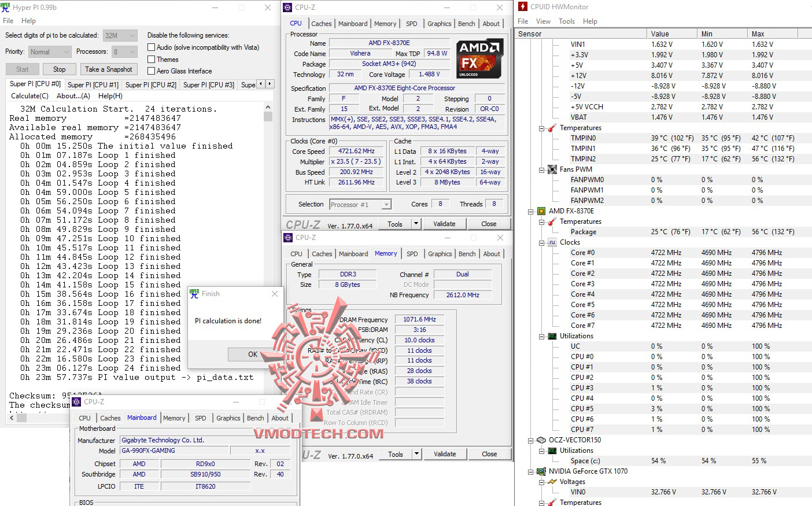The height and width of the screenshot is (506, 812).
Task: Open the HWMonitor Tools menu
Action: (567, 21)
